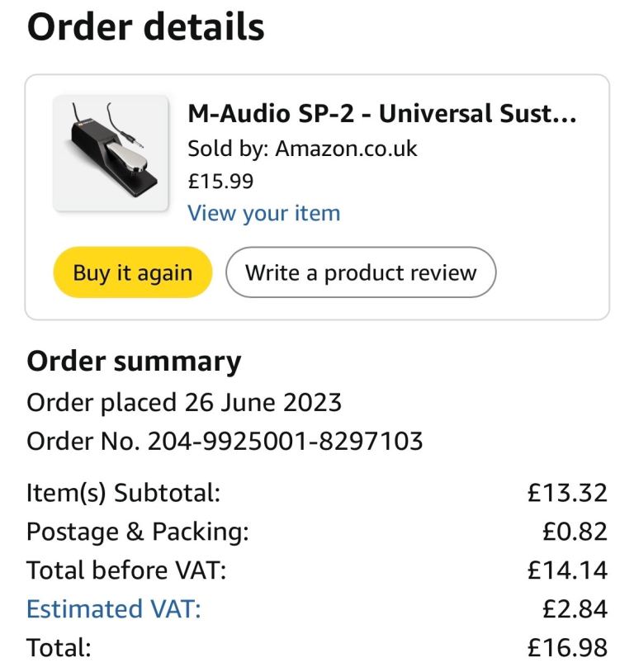Image resolution: width=634 pixels, height=672 pixels.
Task: Click the £2.84 estimated VAT amount
Action: [575, 608]
